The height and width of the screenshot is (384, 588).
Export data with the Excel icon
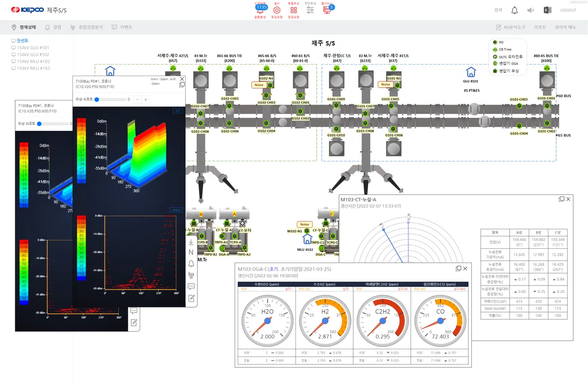pyautogui.click(x=547, y=10)
